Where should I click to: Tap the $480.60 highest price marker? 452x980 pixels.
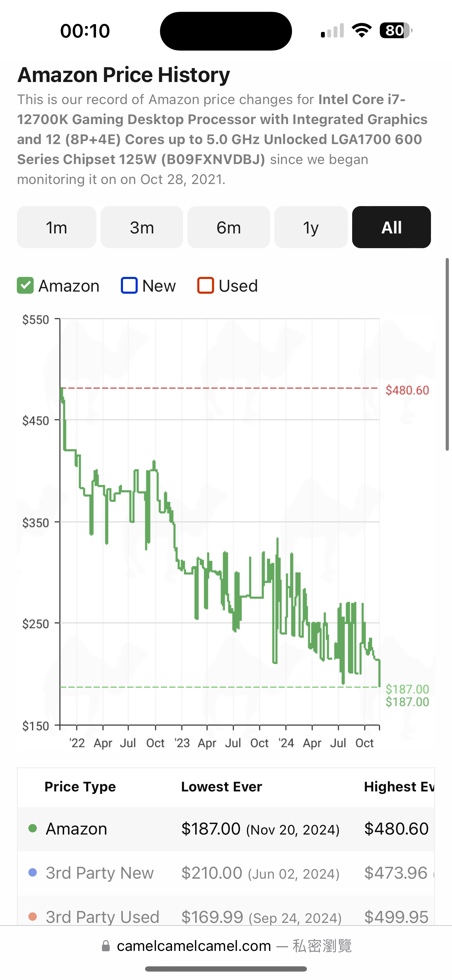coord(407,390)
